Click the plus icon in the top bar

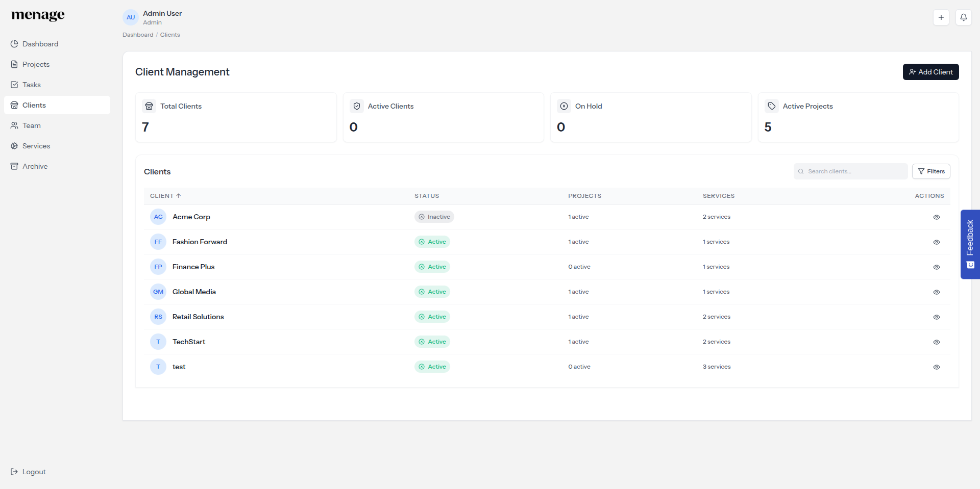point(941,17)
